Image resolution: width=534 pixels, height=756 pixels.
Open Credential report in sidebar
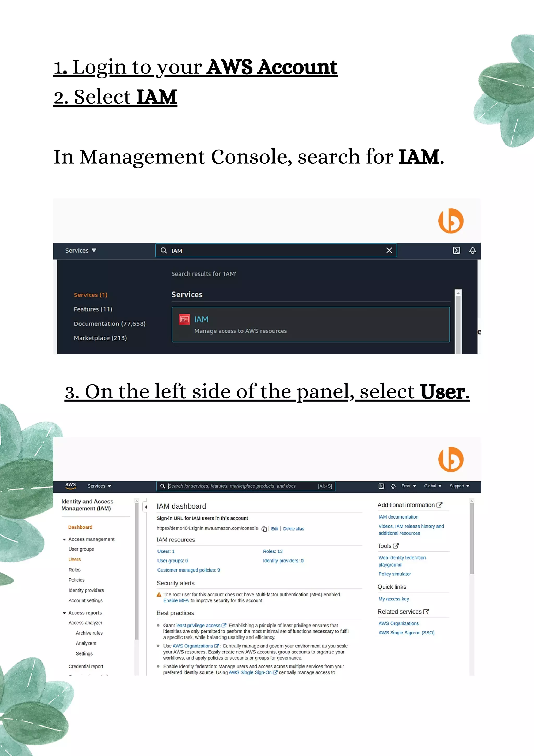pyautogui.click(x=86, y=666)
